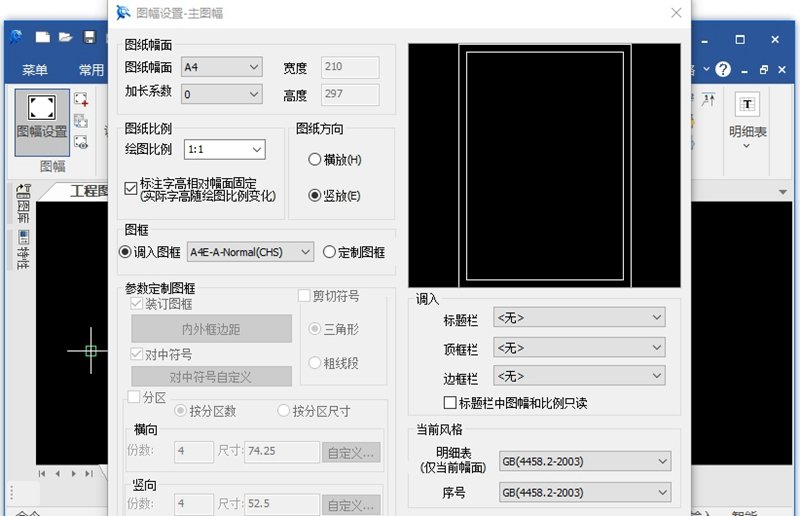Select 按分区数 radio option

[180, 410]
